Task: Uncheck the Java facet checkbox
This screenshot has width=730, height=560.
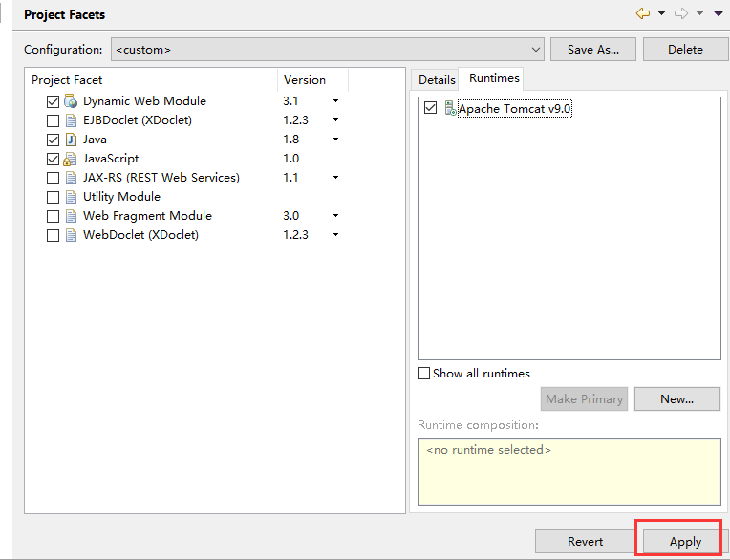Action: [54, 140]
